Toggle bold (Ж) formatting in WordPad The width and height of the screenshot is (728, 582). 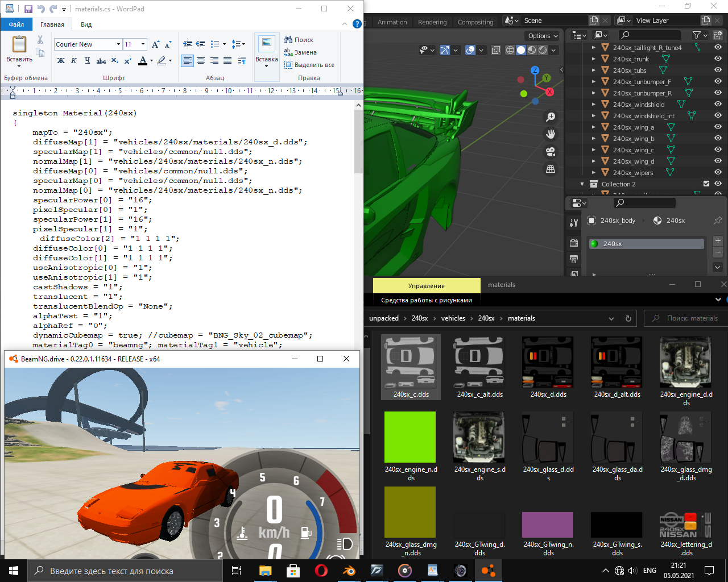click(x=61, y=60)
